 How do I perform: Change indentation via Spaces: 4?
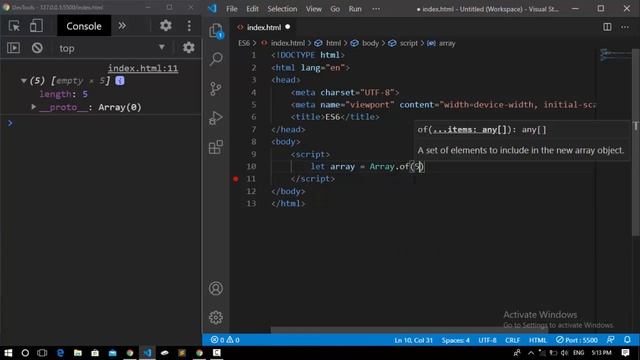point(456,340)
